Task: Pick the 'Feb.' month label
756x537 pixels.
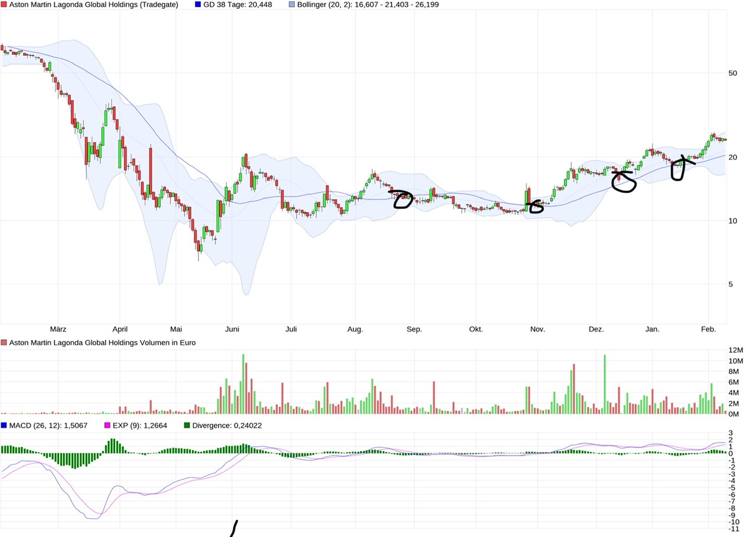Action: coord(708,329)
